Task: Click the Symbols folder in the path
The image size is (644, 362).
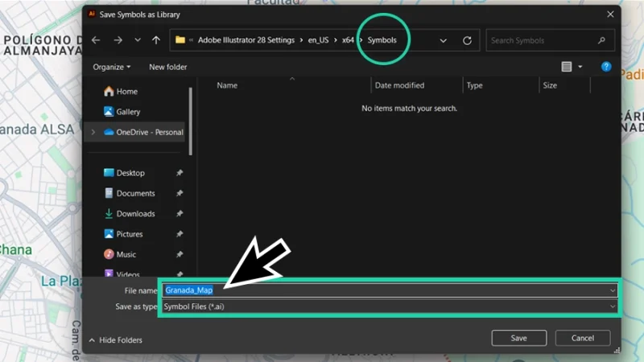Action: 382,40
